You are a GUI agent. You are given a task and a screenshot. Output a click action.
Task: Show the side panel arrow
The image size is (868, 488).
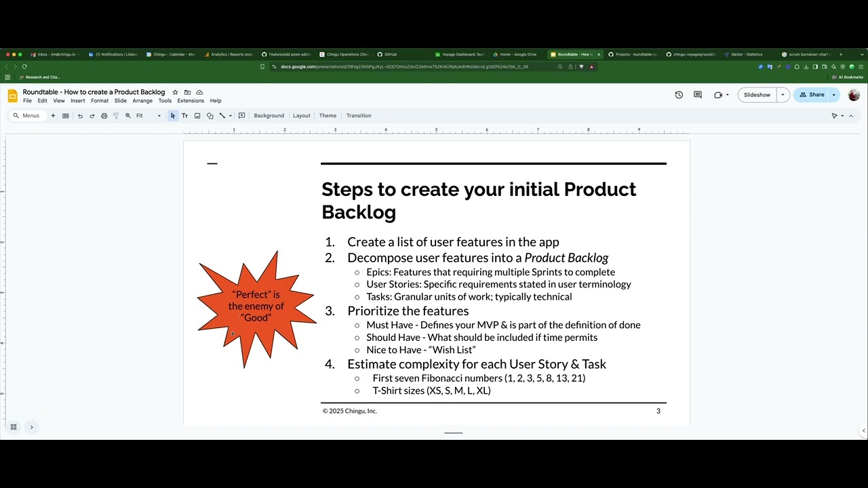[x=863, y=430]
